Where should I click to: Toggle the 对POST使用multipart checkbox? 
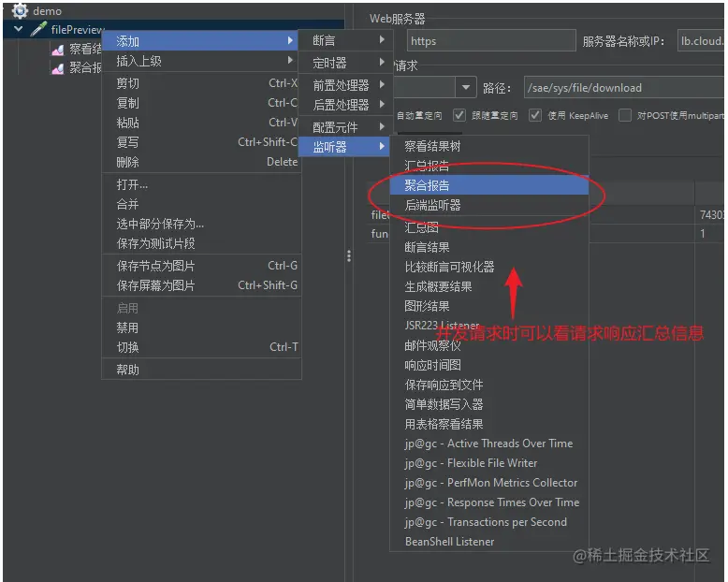(625, 115)
